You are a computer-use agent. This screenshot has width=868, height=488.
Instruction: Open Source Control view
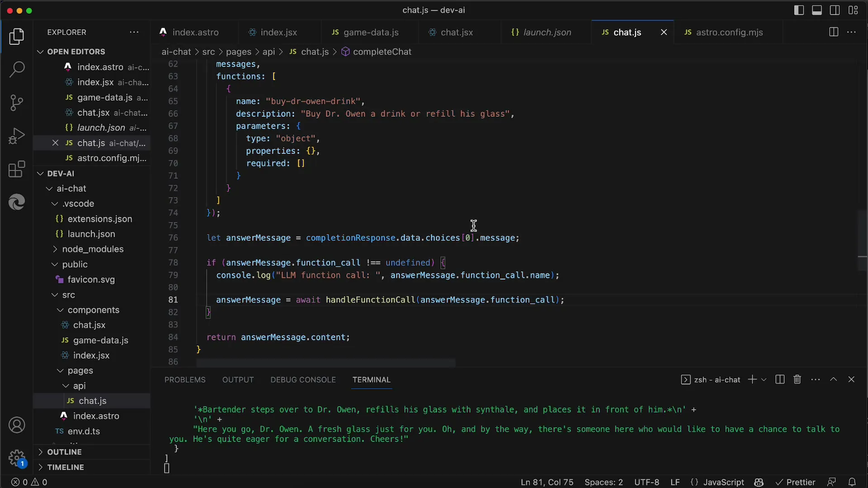coord(17,103)
